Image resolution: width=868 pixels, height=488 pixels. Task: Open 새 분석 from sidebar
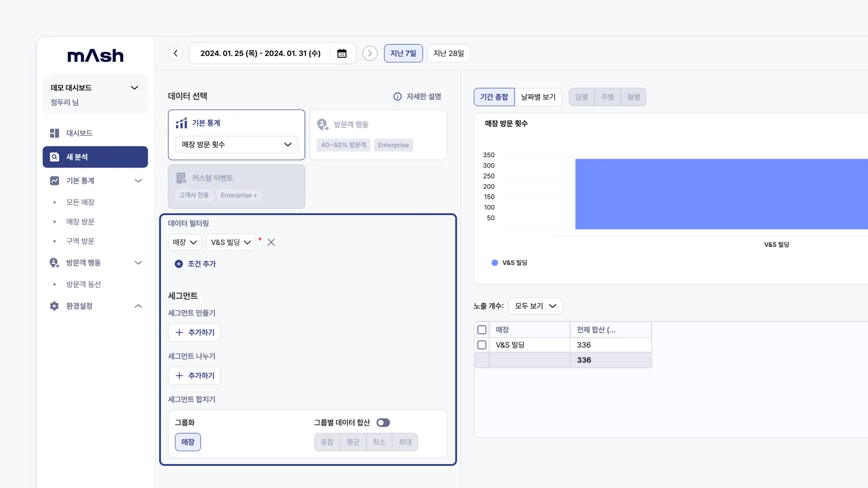point(95,157)
